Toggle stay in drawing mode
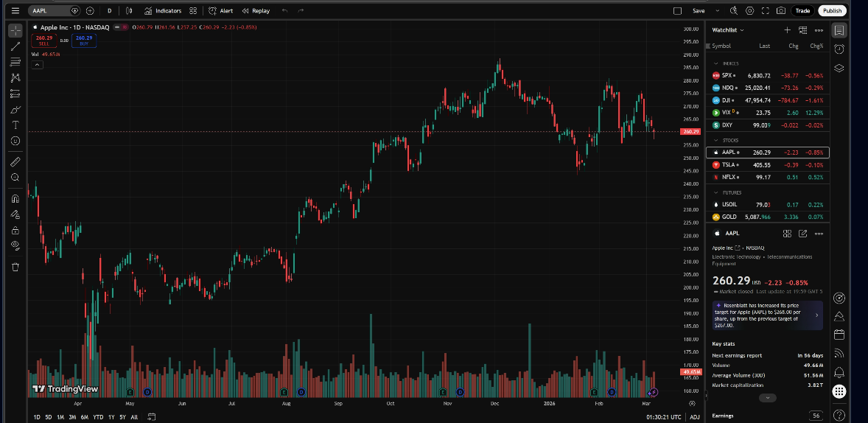 pos(15,214)
